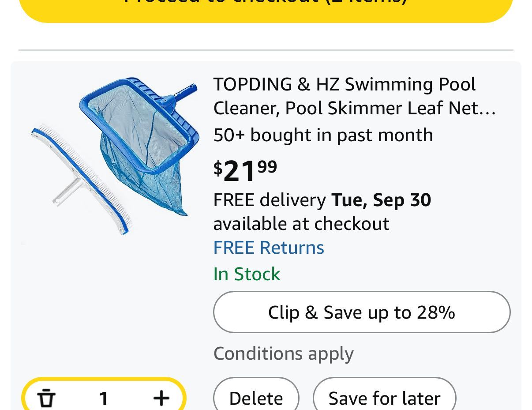
Task: Click the quantity number 1
Action: [x=104, y=399]
